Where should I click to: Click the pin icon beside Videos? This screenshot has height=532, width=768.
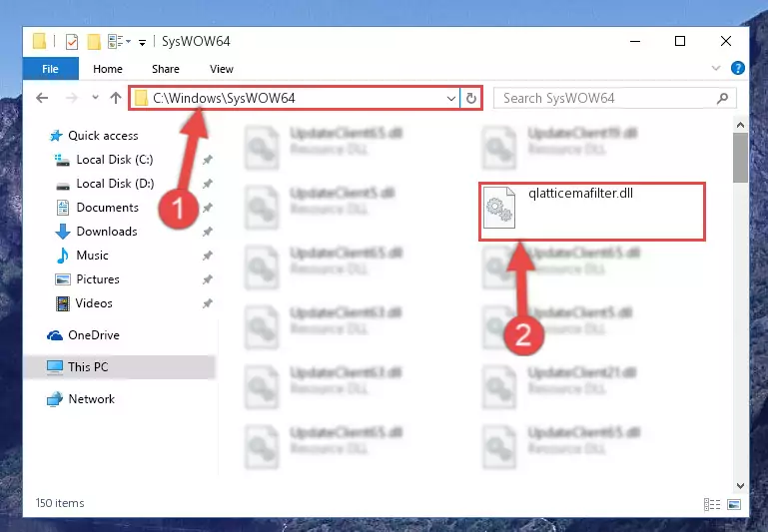(x=208, y=303)
